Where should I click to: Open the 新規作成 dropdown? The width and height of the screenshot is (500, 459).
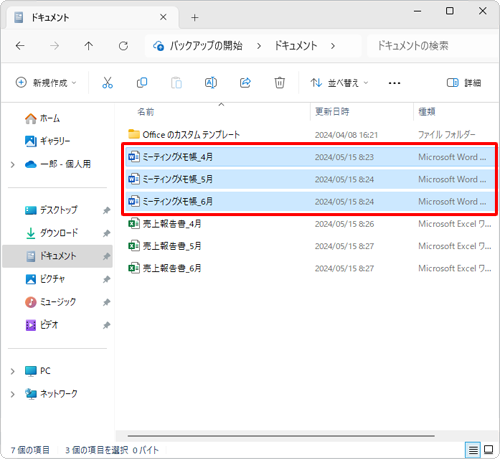pos(46,83)
